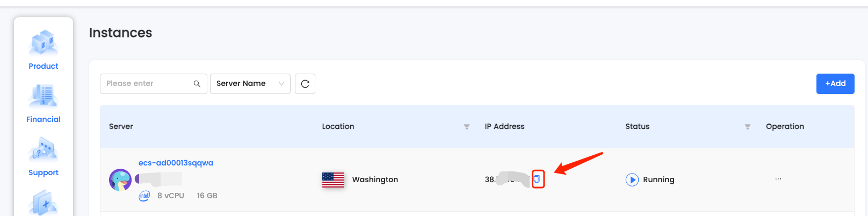The image size is (868, 216).
Task: Click the +Add button
Action: click(x=835, y=84)
